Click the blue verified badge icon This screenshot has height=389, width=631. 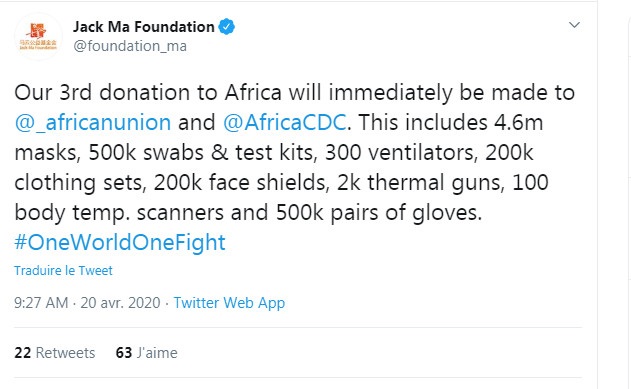pos(227,27)
